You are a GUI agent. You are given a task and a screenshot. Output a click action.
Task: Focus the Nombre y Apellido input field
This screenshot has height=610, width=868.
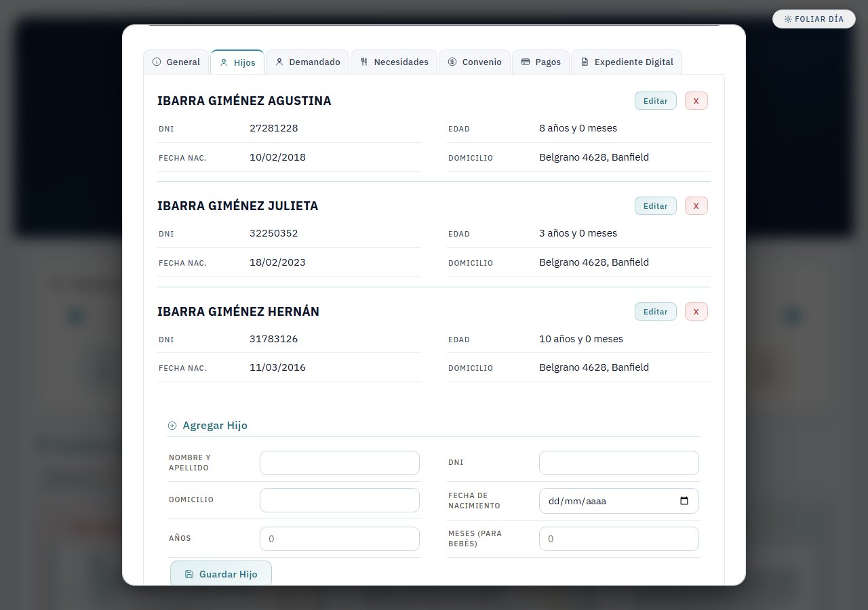pos(340,463)
